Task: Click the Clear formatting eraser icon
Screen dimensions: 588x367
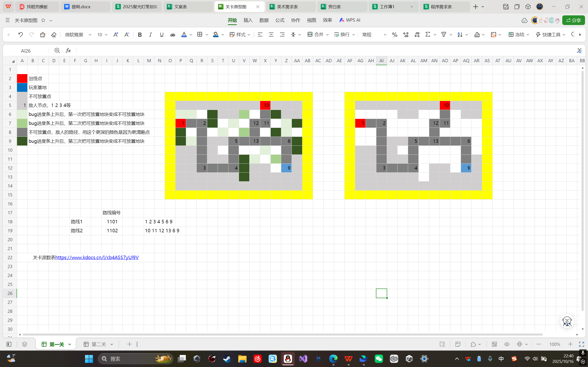Action: [54, 35]
